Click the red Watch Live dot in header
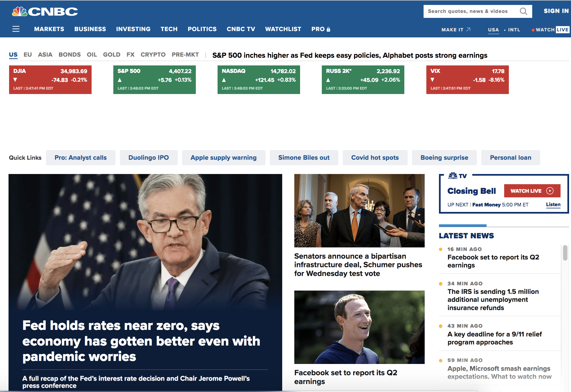571x392 pixels. coord(533,30)
